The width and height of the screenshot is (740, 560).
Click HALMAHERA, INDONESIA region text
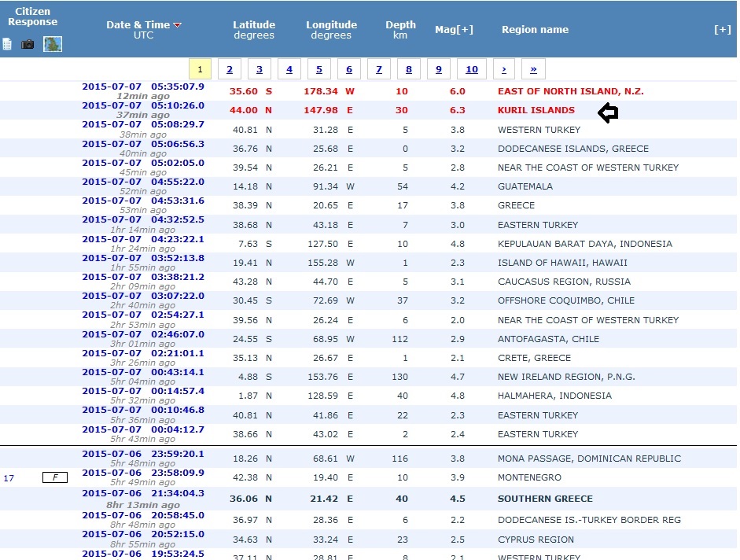point(554,396)
